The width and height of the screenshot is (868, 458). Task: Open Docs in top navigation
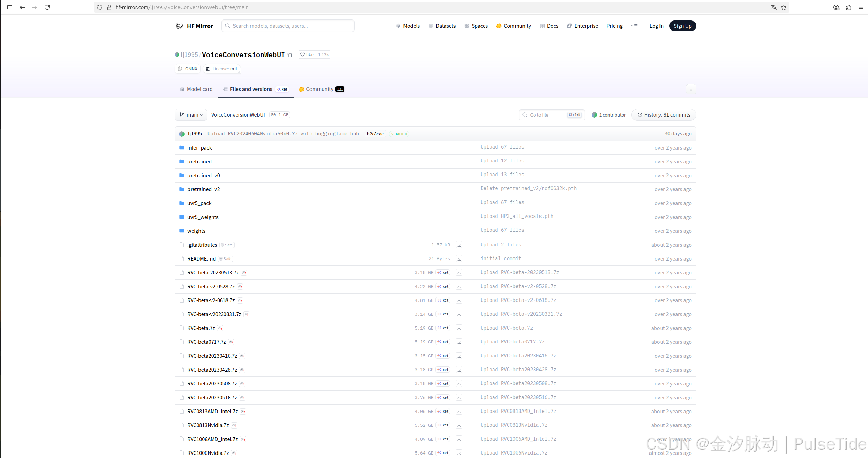[x=549, y=26]
